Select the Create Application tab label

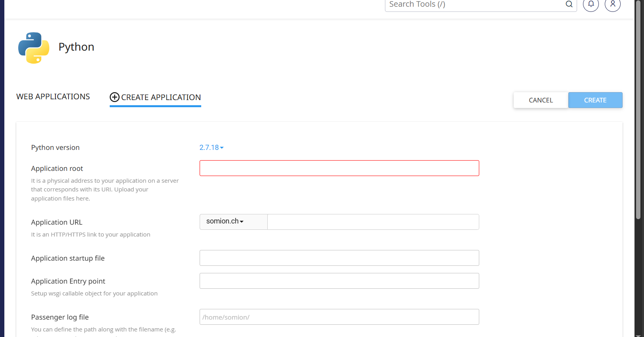click(161, 97)
